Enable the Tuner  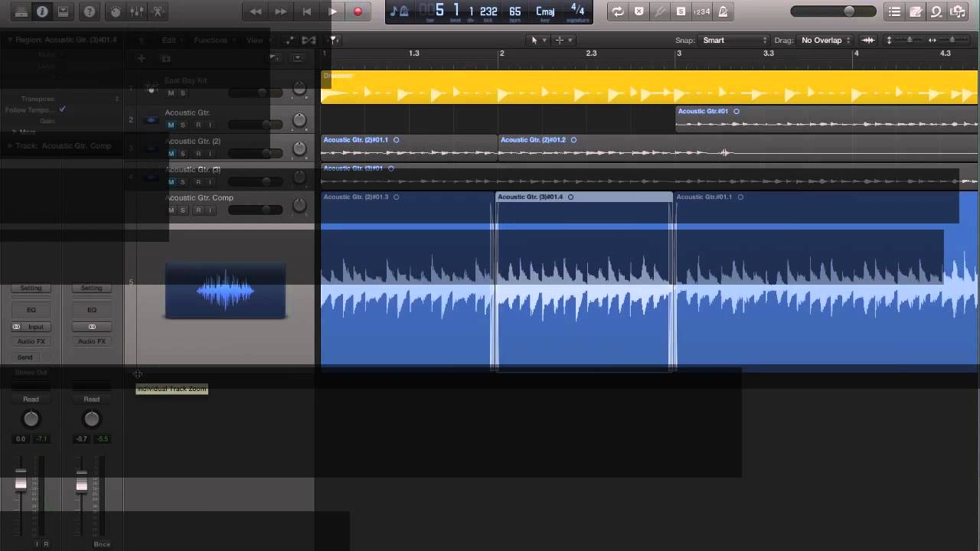point(660,11)
